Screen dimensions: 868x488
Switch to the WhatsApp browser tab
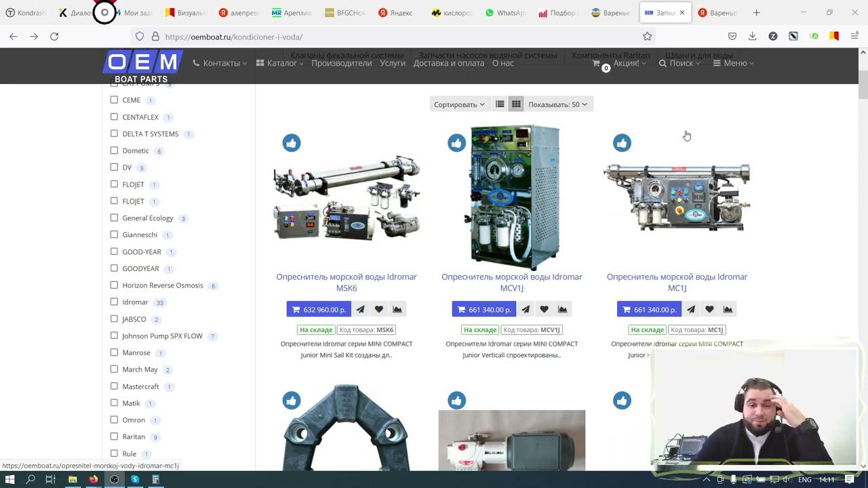(x=505, y=13)
